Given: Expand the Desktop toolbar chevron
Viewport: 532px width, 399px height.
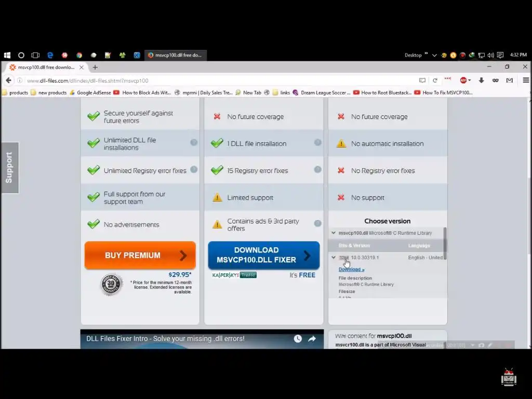Looking at the screenshot, I should [426, 54].
